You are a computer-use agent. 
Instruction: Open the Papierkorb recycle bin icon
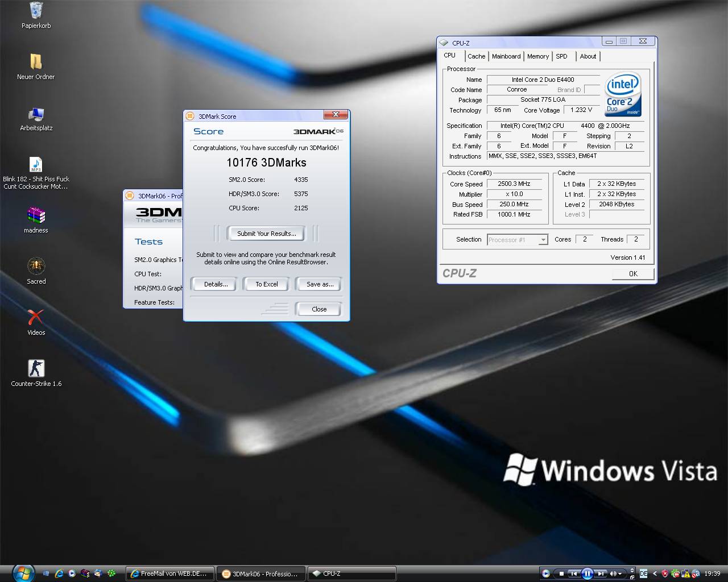pos(36,10)
